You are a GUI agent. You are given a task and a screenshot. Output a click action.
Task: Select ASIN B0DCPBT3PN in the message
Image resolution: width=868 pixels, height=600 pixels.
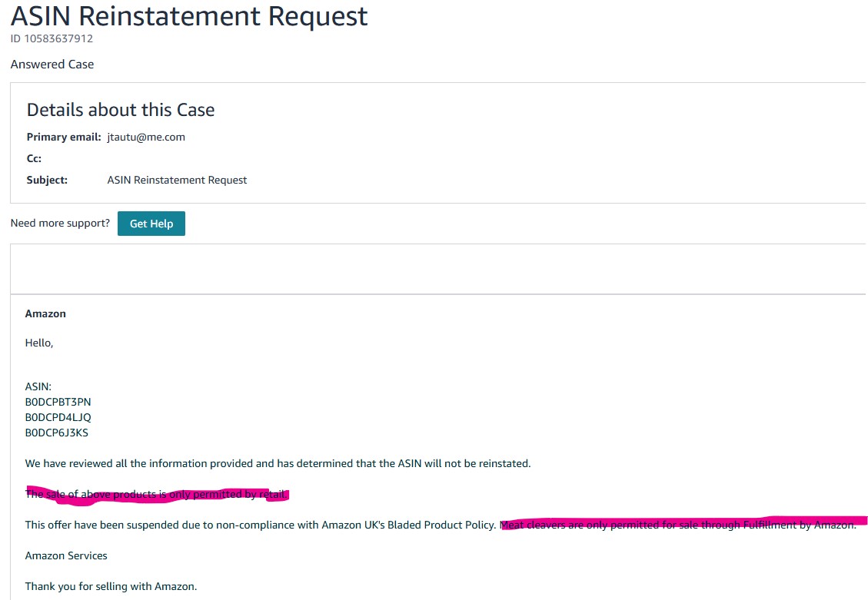[x=58, y=402]
